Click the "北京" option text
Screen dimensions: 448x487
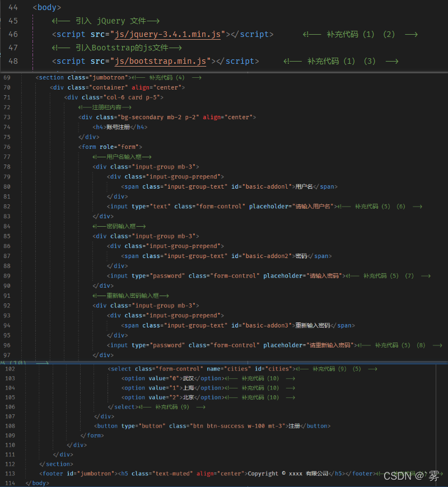[x=188, y=397]
